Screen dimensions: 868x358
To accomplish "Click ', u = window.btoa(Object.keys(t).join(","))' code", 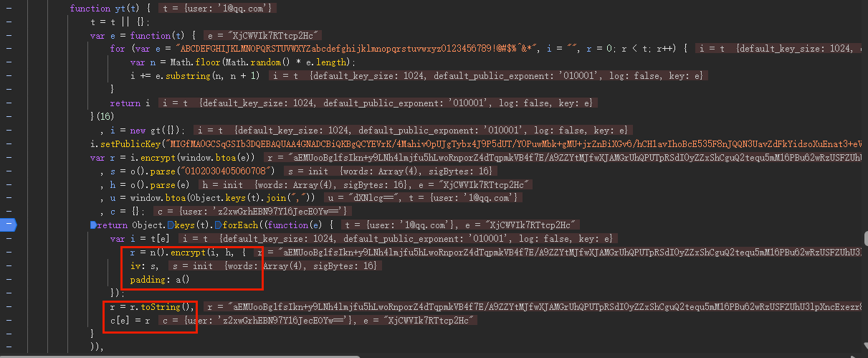I will [207, 197].
